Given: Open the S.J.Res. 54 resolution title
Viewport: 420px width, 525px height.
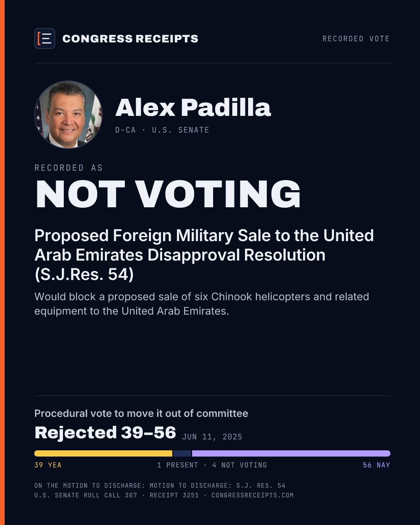Looking at the screenshot, I should click(204, 255).
